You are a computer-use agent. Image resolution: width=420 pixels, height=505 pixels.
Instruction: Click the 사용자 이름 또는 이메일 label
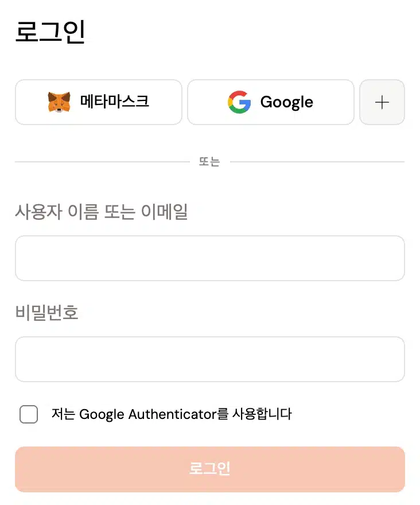click(x=102, y=212)
